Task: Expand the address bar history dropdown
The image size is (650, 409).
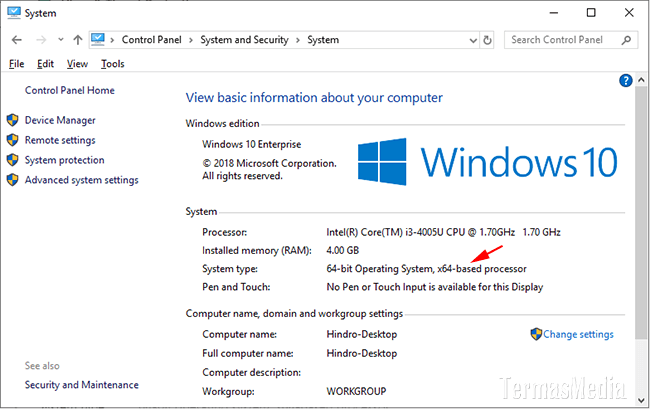Action: coord(473,40)
